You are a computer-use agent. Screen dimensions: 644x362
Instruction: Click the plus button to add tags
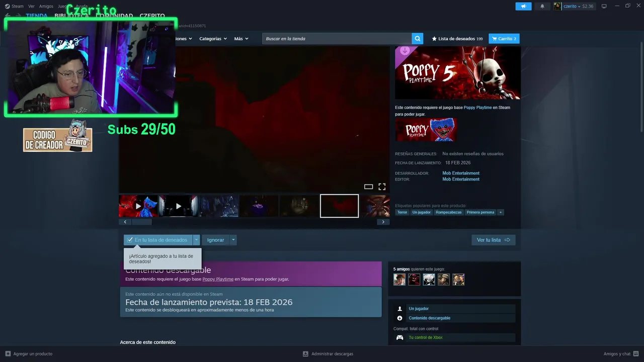[500, 212]
